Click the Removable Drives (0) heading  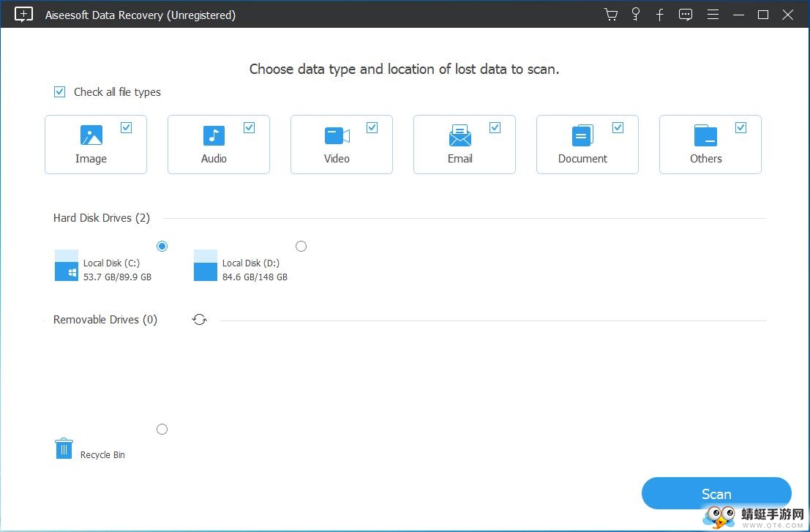[x=105, y=320]
